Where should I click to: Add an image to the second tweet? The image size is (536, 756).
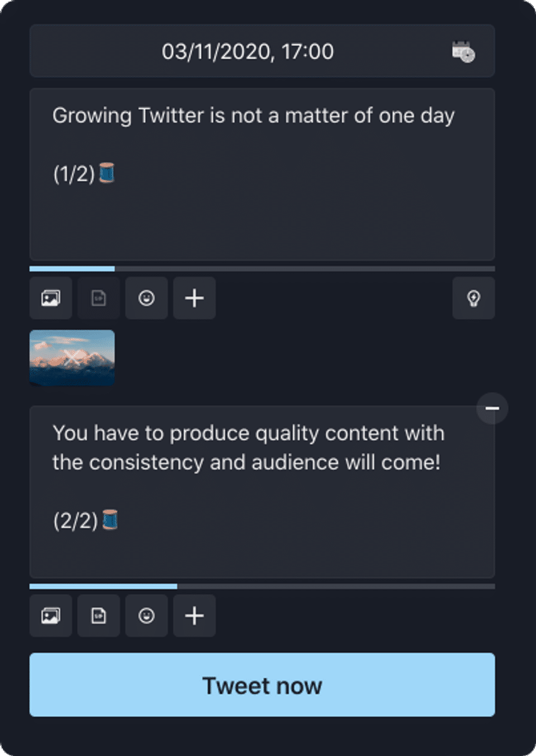click(51, 616)
